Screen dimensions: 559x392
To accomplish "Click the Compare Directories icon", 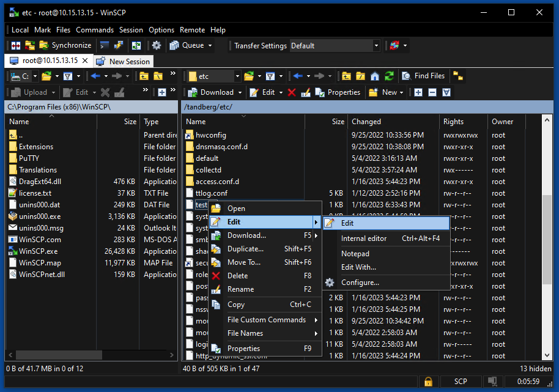I will (x=15, y=45).
